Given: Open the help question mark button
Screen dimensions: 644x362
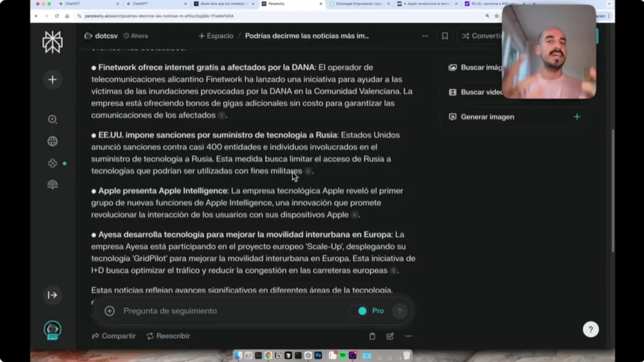Looking at the screenshot, I should 591,329.
